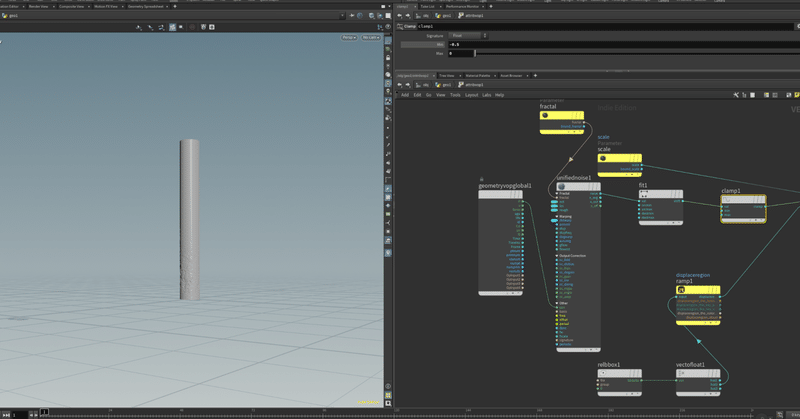
Task: Switch to the Render View tab
Action: click(x=38, y=7)
